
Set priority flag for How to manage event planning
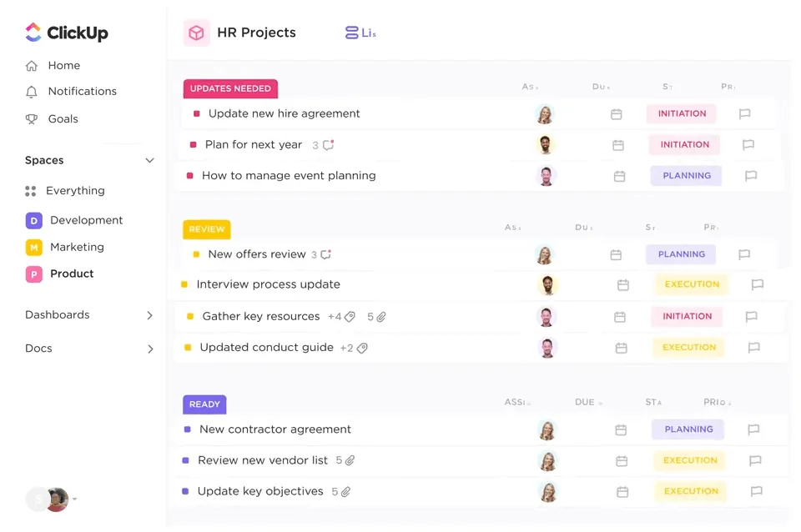point(751,176)
